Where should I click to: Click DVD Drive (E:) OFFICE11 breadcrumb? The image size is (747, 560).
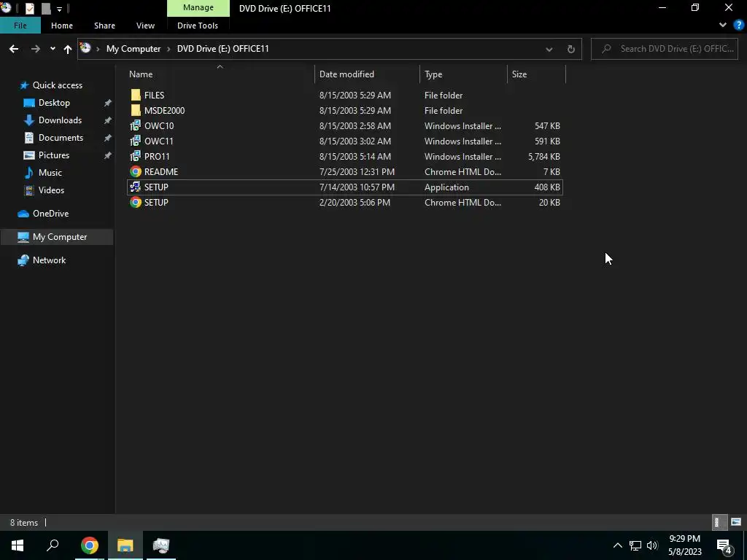[x=223, y=49]
